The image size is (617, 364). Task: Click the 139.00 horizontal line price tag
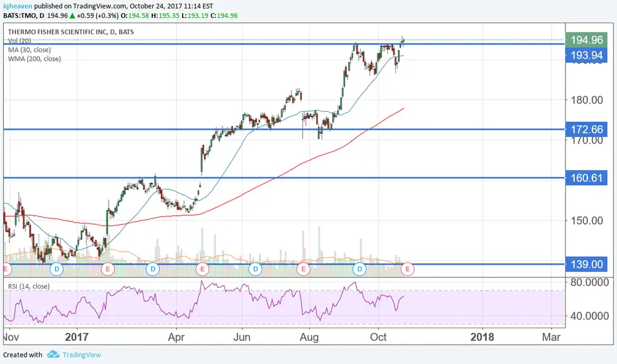tap(587, 264)
